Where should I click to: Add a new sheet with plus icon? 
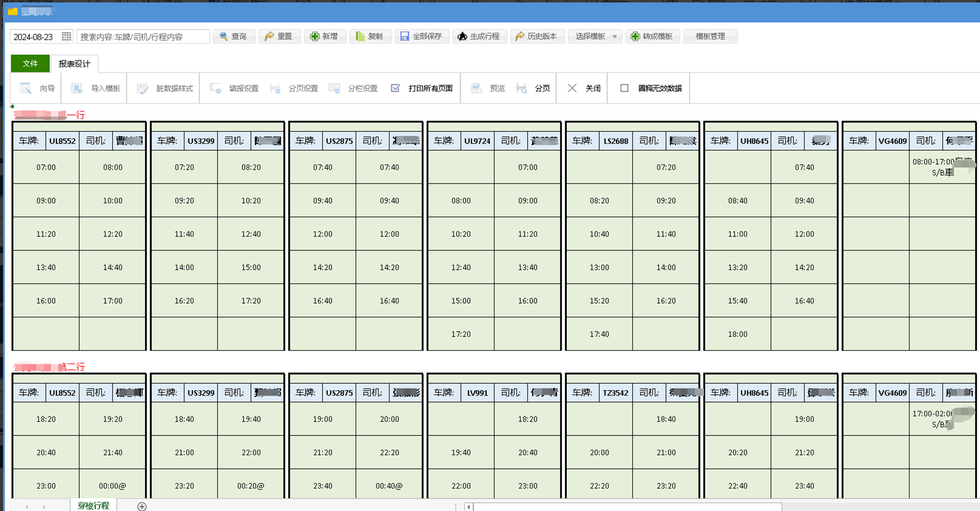tap(142, 506)
